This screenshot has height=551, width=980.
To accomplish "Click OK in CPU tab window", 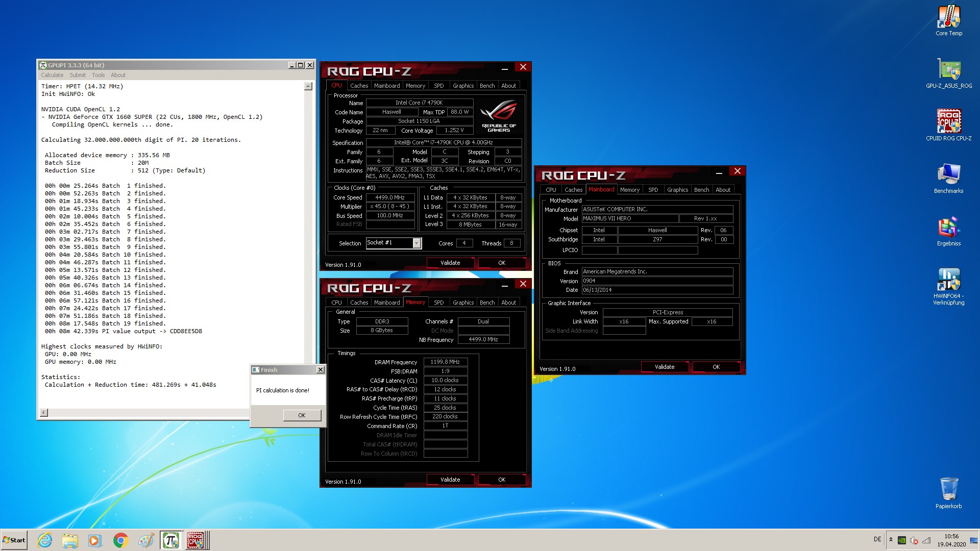I will pyautogui.click(x=502, y=263).
